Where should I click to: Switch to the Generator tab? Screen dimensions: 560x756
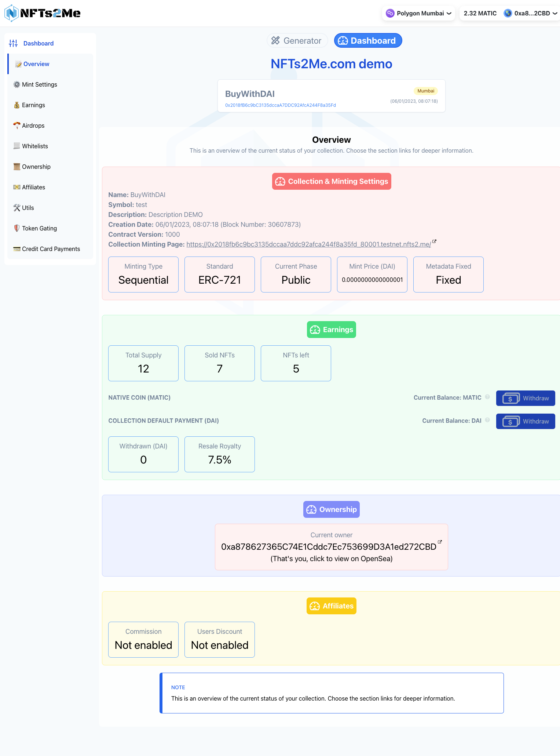(297, 41)
